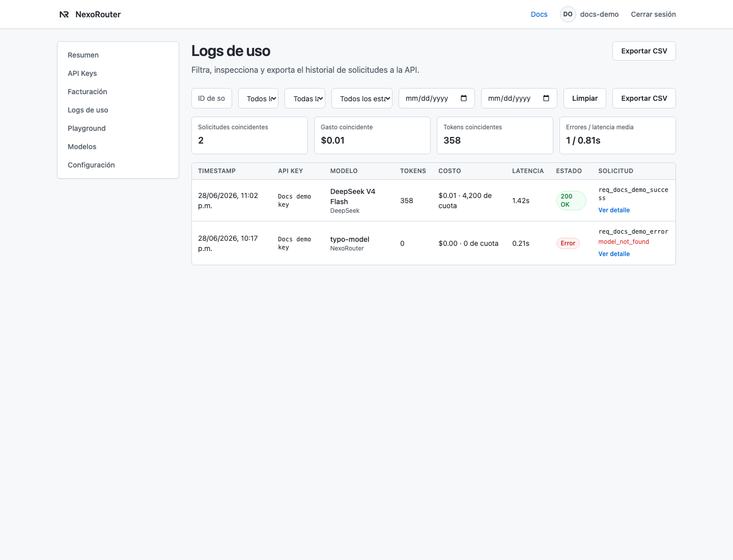
Task: Click cost '$0.01 · 4,200 de cuota'
Action: (465, 201)
